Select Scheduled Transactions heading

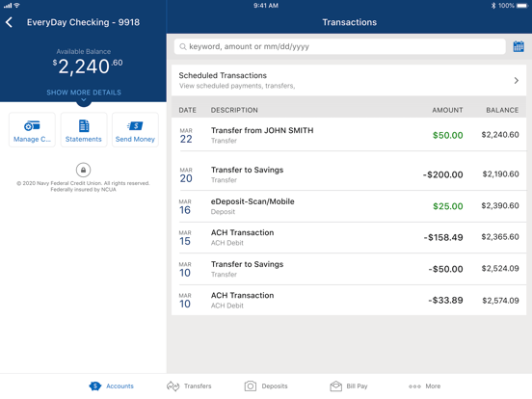pos(223,75)
